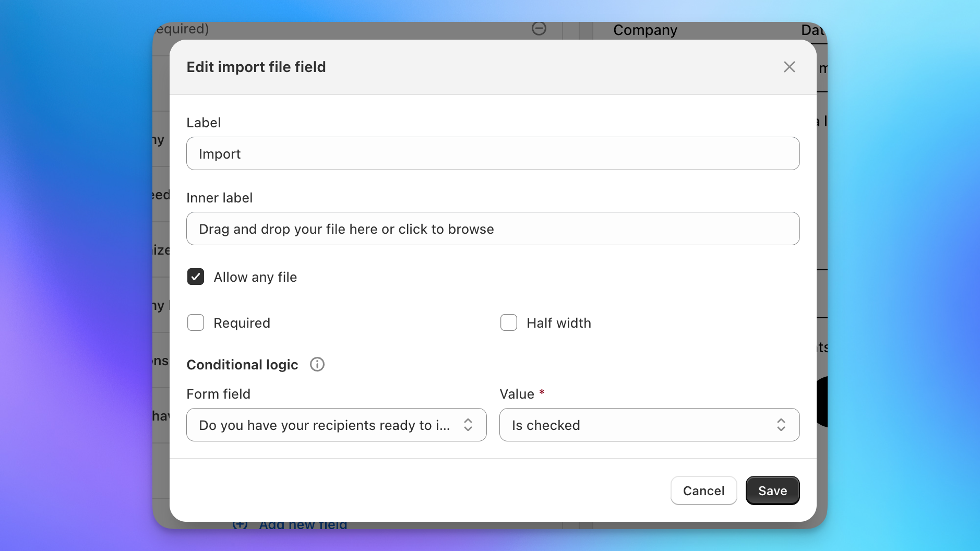Click the plus icon beside Add new field
The height and width of the screenshot is (551, 980).
coord(240,525)
